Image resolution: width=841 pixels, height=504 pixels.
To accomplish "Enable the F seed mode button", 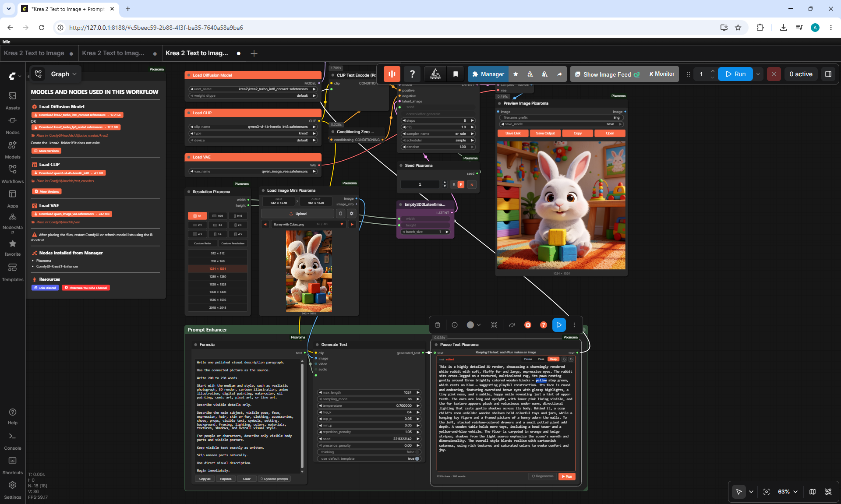I will [x=461, y=185].
